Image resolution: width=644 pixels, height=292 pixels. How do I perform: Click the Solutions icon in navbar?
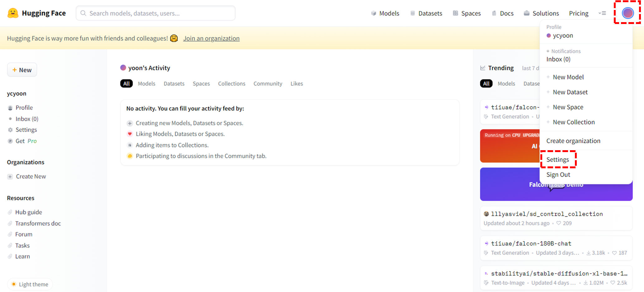coord(527,13)
